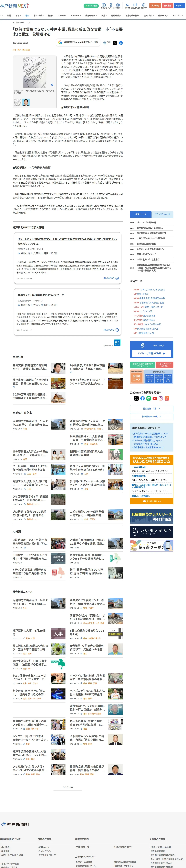Open the 防災情報 兵庫 link button
186x868 pixels.
point(152,408)
